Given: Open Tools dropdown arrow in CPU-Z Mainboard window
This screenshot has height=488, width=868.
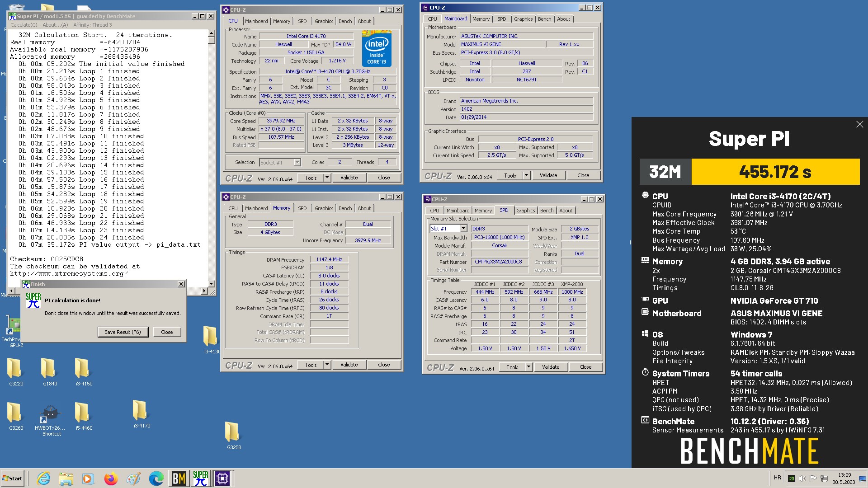Looking at the screenshot, I should [x=526, y=175].
